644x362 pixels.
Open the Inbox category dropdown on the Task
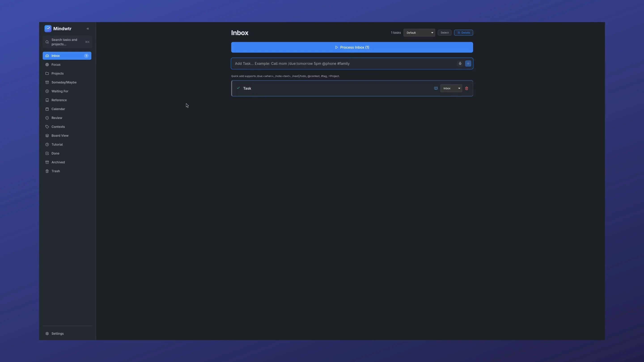click(451, 88)
